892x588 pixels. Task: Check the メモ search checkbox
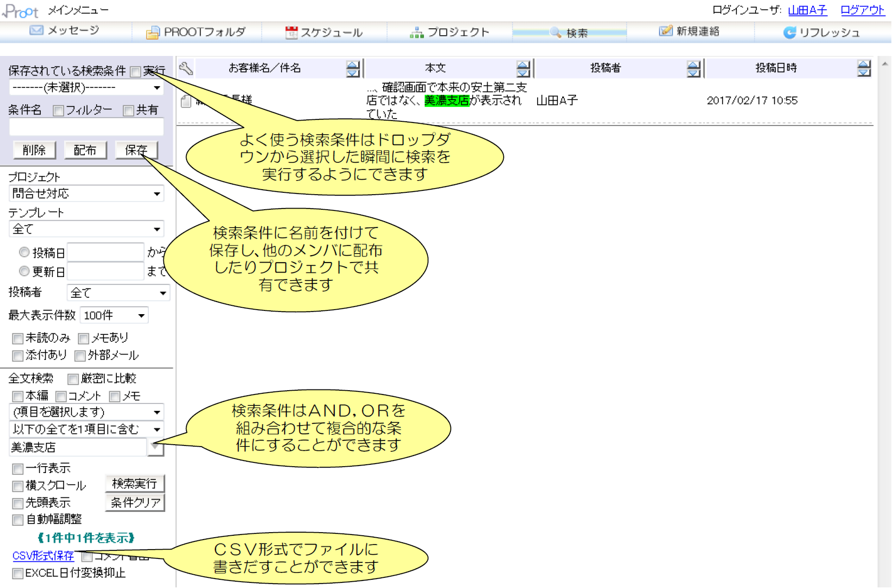click(114, 396)
